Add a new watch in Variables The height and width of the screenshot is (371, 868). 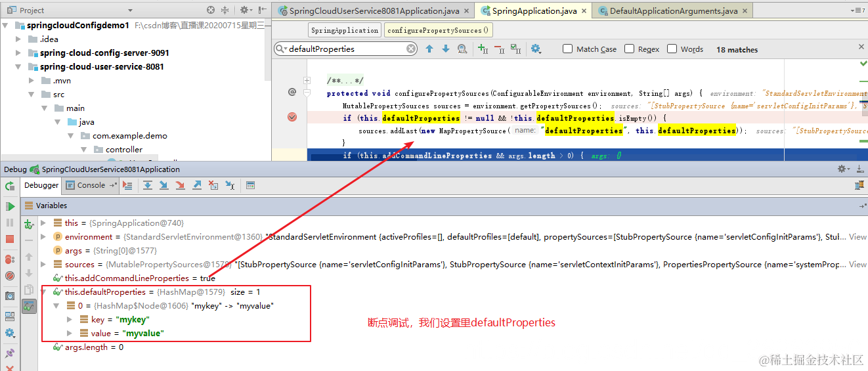tap(29, 225)
